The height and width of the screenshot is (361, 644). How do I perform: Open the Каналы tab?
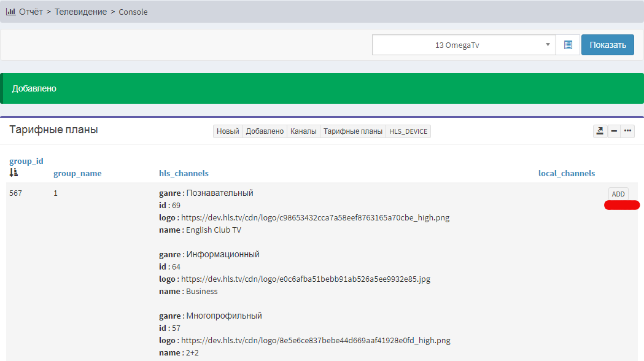click(x=303, y=131)
